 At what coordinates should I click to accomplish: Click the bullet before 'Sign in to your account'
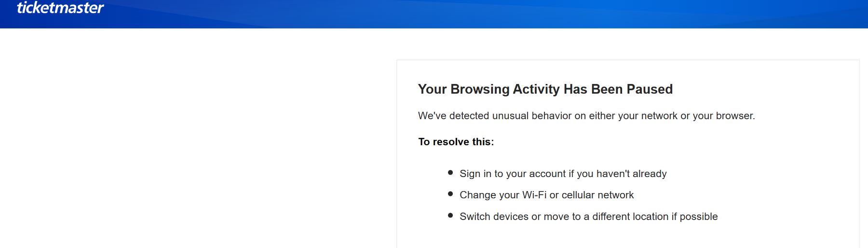click(x=450, y=173)
